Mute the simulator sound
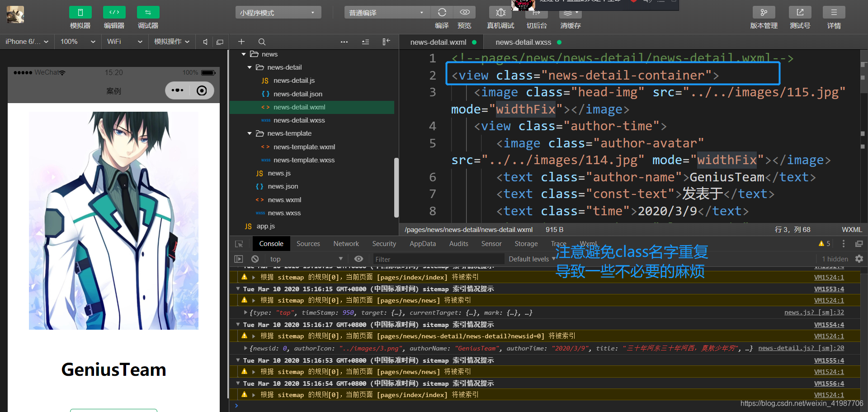 coord(205,42)
